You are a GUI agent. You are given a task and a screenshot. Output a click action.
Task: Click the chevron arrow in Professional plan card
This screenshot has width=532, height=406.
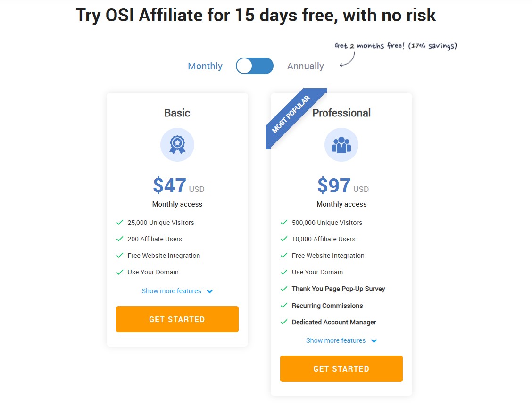tap(374, 341)
